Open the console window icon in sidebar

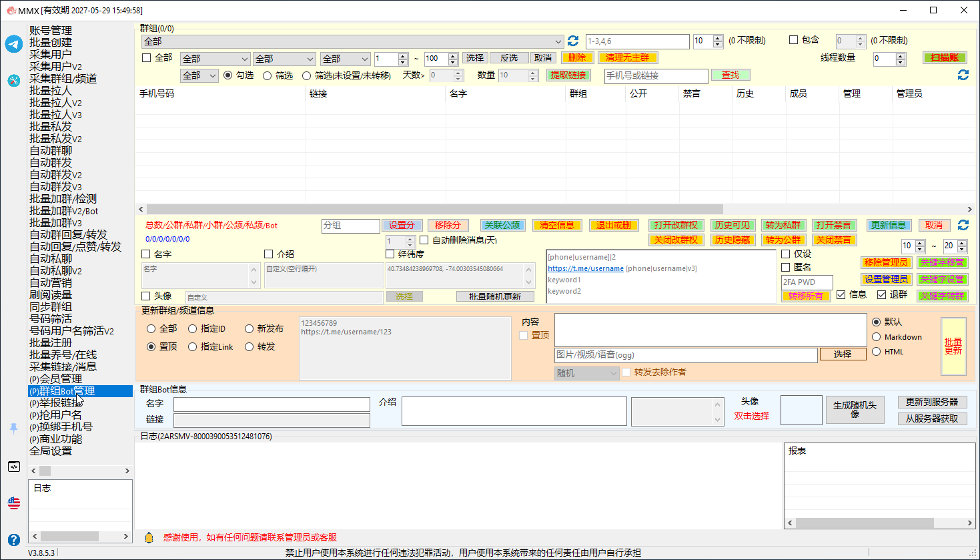pyautogui.click(x=14, y=467)
